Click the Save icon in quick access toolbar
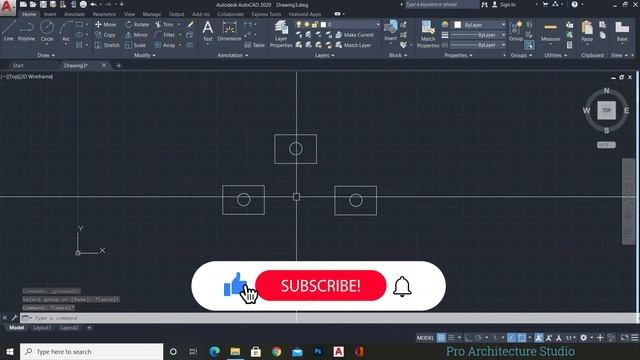The image size is (640, 360). 43,4
